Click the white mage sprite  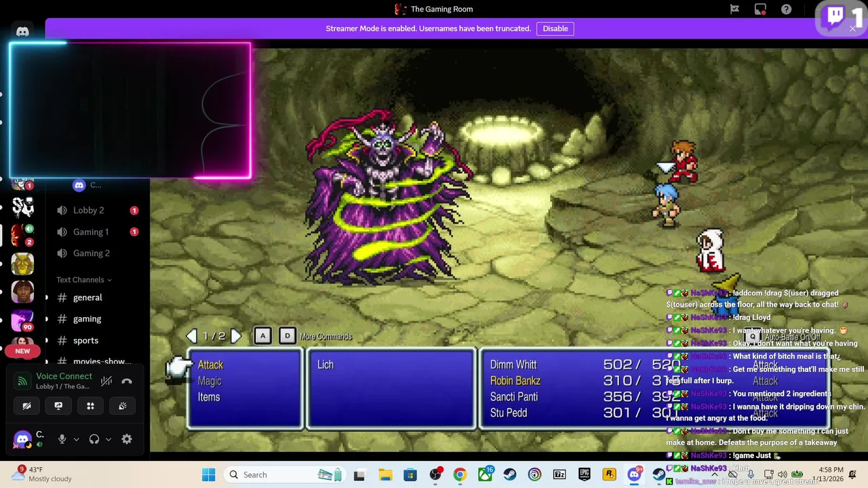coord(711,250)
